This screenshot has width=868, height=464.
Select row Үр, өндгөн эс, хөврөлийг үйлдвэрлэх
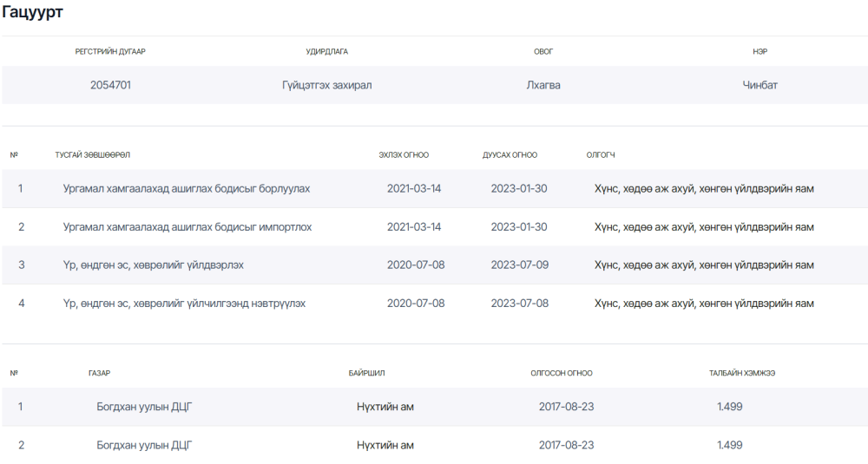pos(435,265)
